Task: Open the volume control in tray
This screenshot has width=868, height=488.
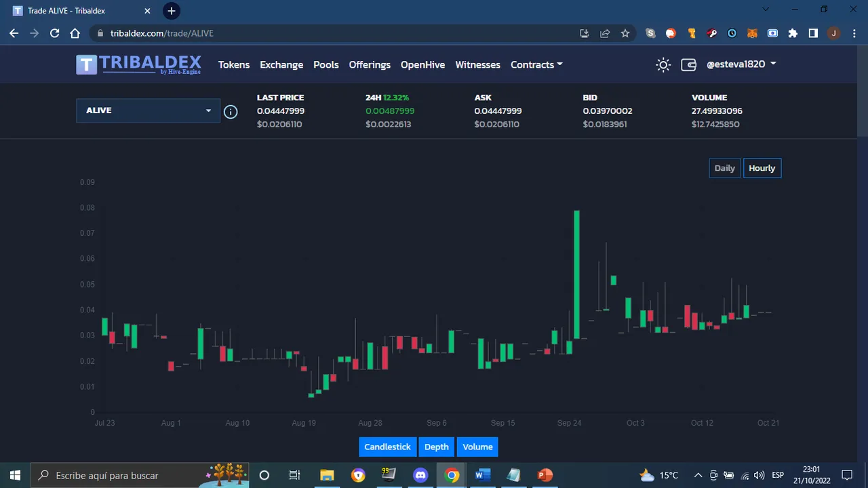Action: click(x=759, y=475)
